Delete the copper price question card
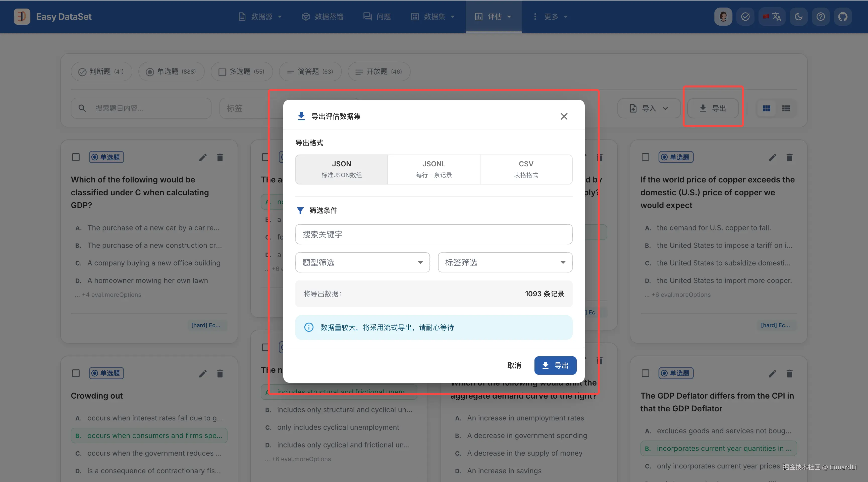 [x=789, y=157]
